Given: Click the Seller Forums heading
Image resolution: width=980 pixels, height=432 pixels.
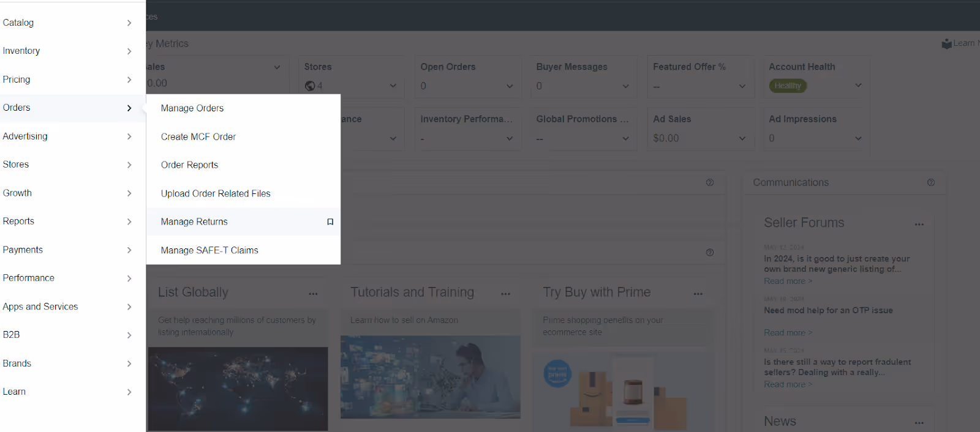Looking at the screenshot, I should 804,223.
